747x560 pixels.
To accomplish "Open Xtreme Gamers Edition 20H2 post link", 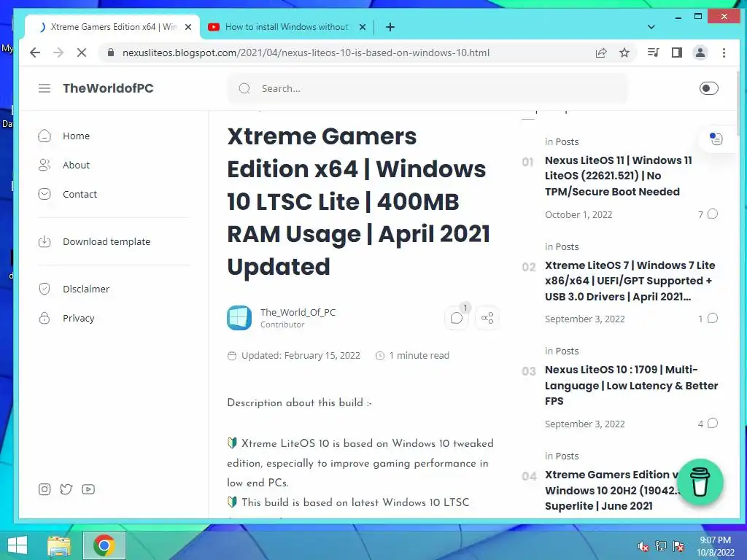I will point(613,490).
